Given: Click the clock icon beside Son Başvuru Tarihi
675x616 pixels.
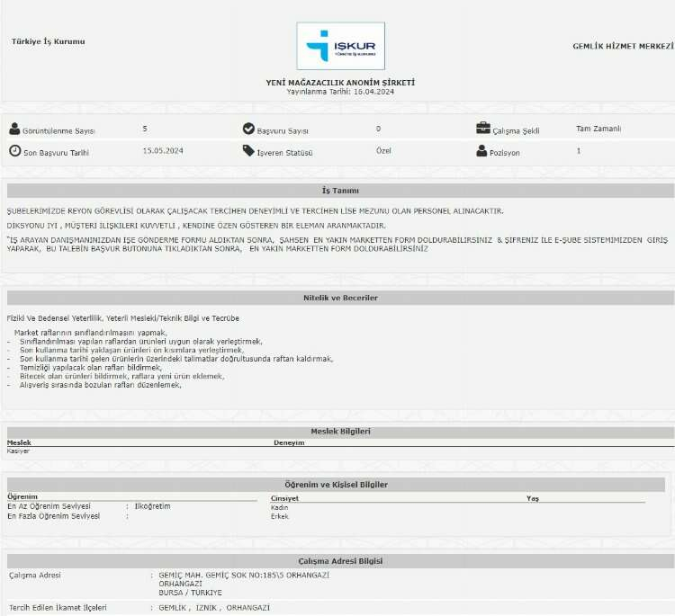Looking at the screenshot, I should tap(14, 151).
